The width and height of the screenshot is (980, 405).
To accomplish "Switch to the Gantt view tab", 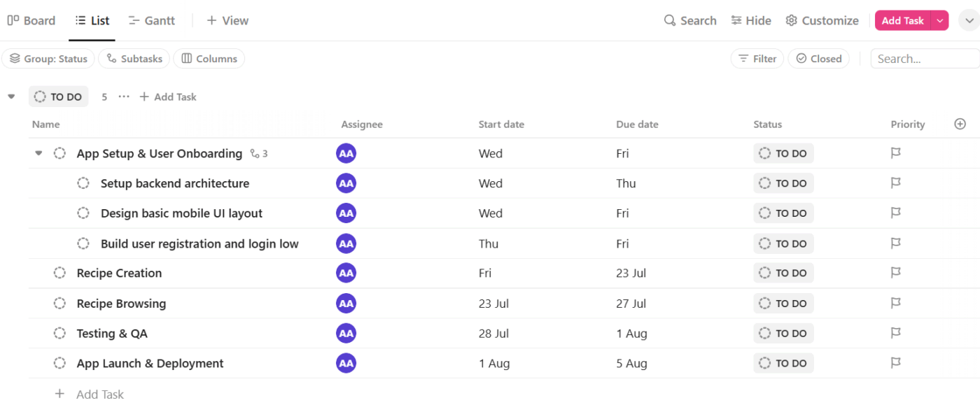I will [x=152, y=21].
